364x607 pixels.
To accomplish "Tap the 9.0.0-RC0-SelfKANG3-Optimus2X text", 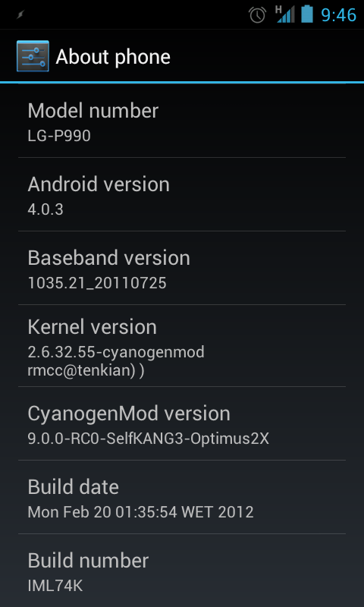I will point(148,439).
